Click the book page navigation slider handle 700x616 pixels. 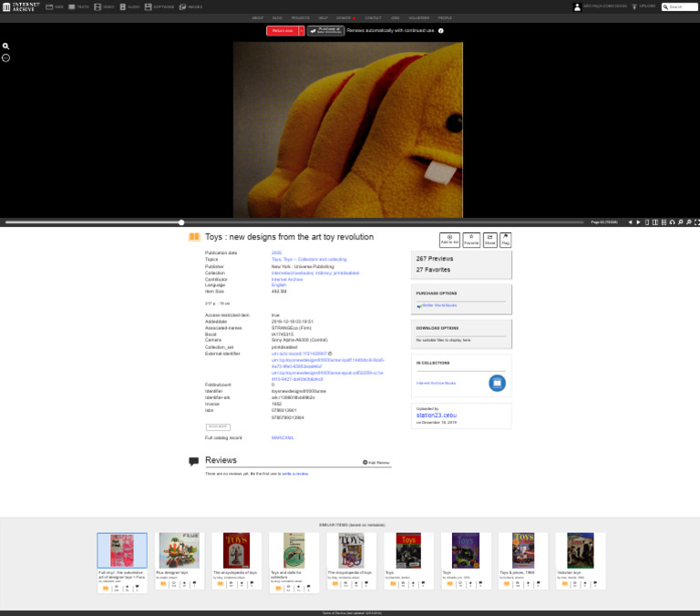pyautogui.click(x=181, y=222)
